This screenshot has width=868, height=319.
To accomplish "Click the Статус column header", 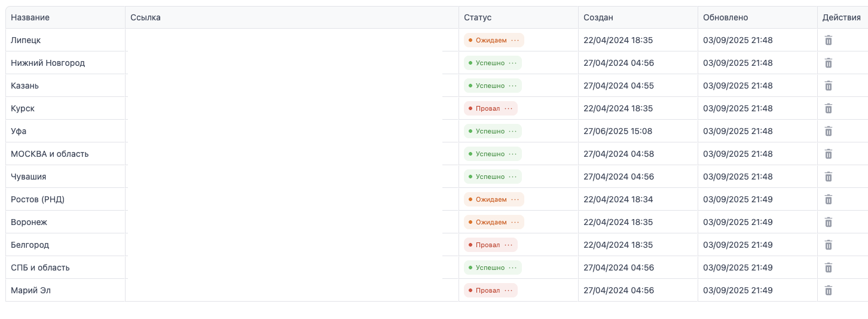I will tap(478, 17).
